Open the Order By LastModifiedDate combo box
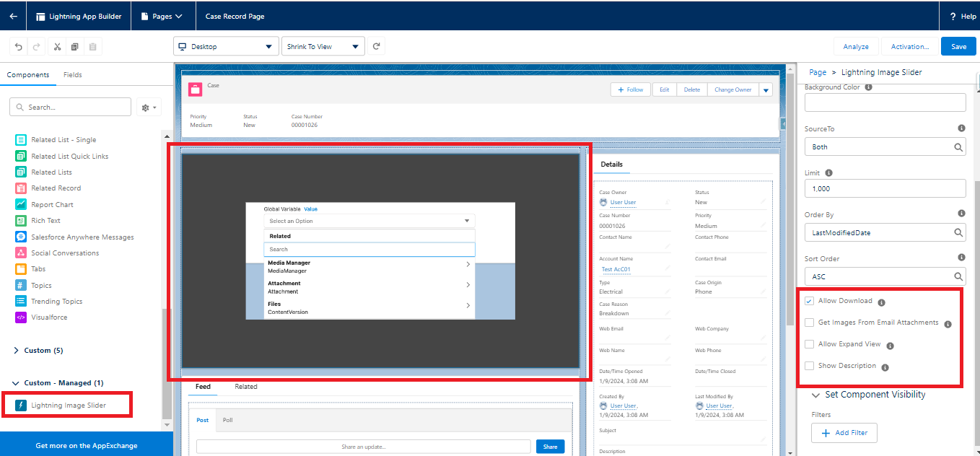 (x=885, y=232)
